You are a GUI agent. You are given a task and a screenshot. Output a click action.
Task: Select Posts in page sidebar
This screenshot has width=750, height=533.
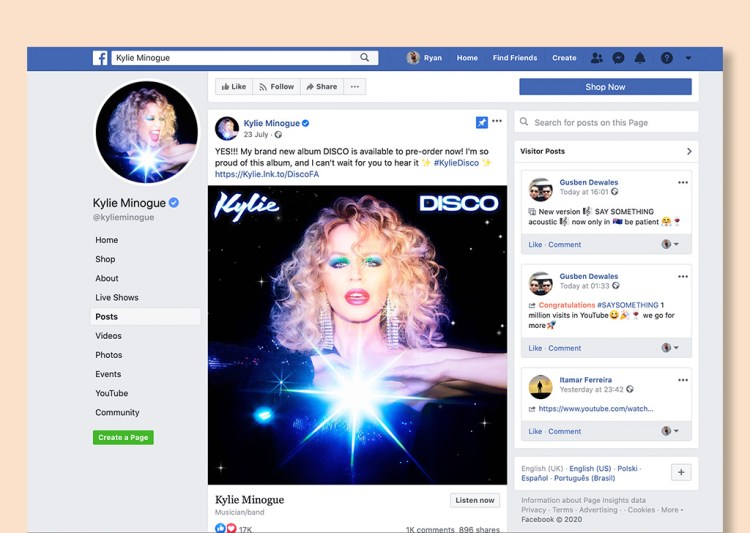pos(145,316)
